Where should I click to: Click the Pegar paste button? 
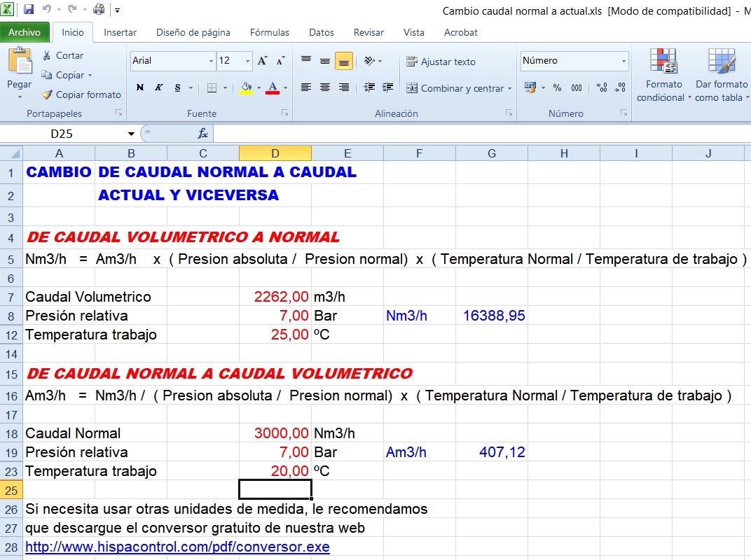tap(20, 72)
